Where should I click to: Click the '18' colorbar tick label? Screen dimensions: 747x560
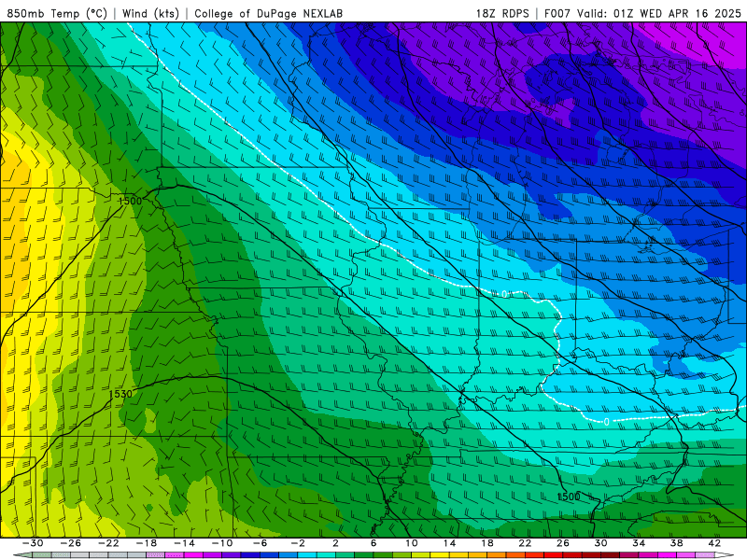coord(486,543)
